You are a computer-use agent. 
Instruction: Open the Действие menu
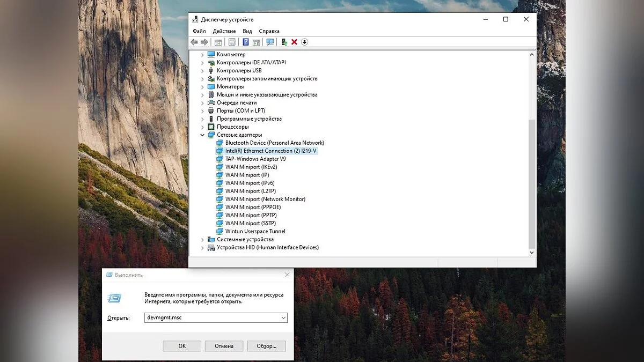[224, 31]
